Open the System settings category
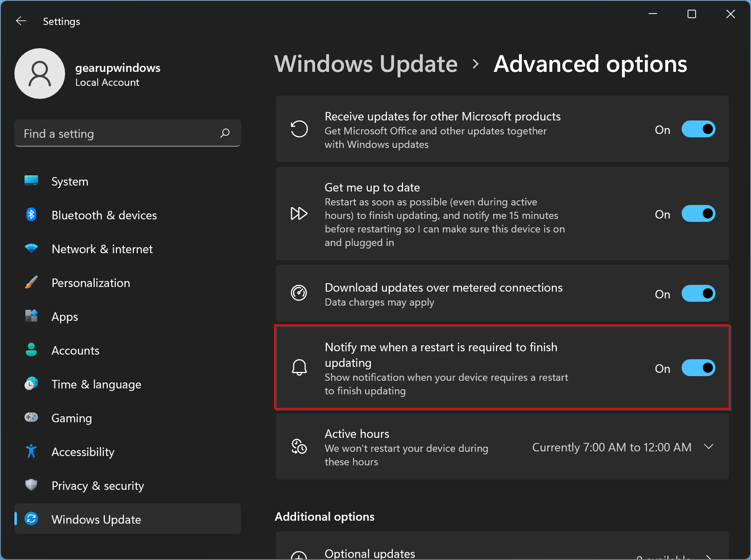 pyautogui.click(x=128, y=181)
